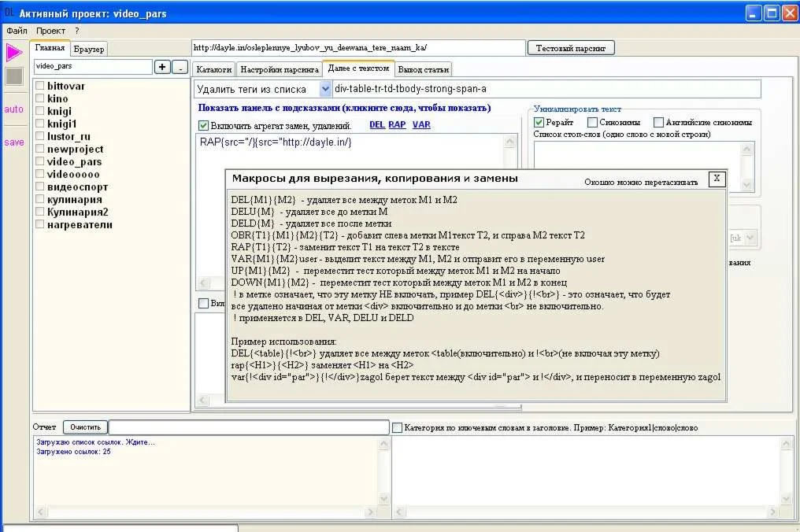This screenshot has width=800, height=532.
Task: Toggle the 'Рерайт' checkbox
Action: pos(539,123)
